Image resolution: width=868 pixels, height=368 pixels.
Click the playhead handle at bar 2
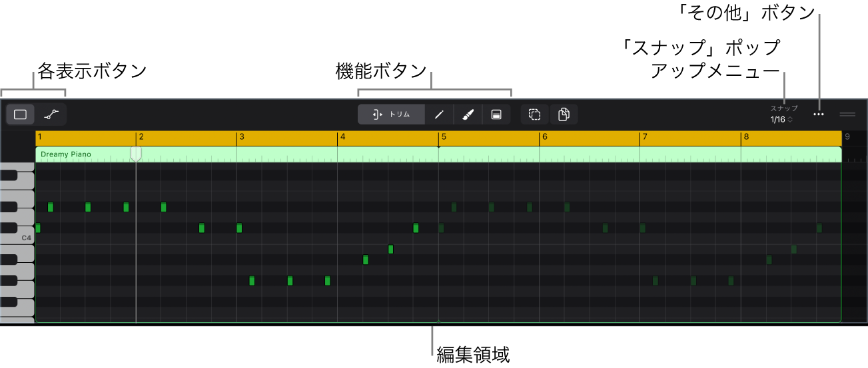(136, 154)
